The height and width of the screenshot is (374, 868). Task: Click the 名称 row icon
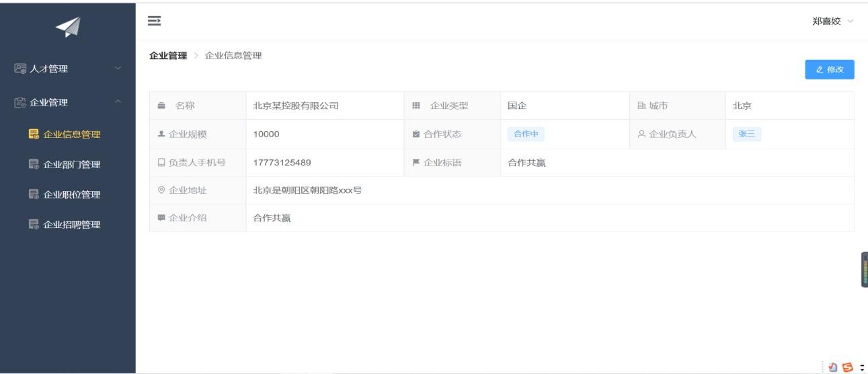161,106
